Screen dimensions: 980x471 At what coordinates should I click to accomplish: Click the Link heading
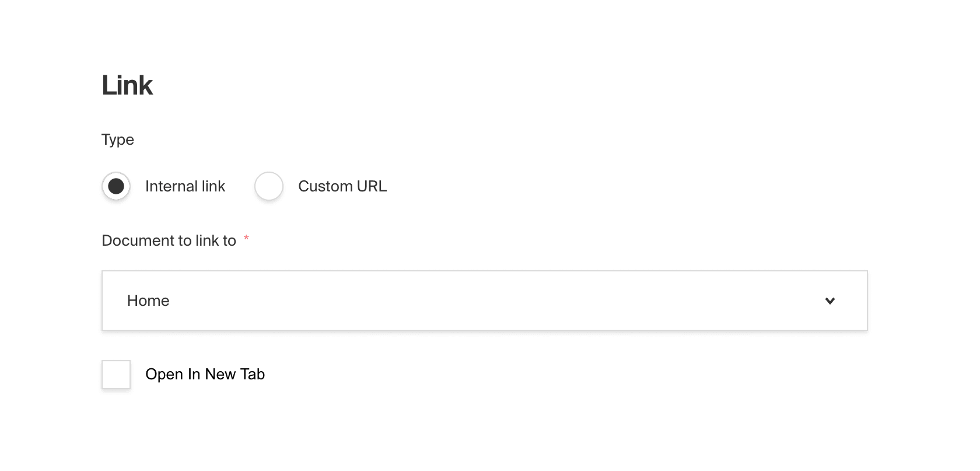point(127,85)
